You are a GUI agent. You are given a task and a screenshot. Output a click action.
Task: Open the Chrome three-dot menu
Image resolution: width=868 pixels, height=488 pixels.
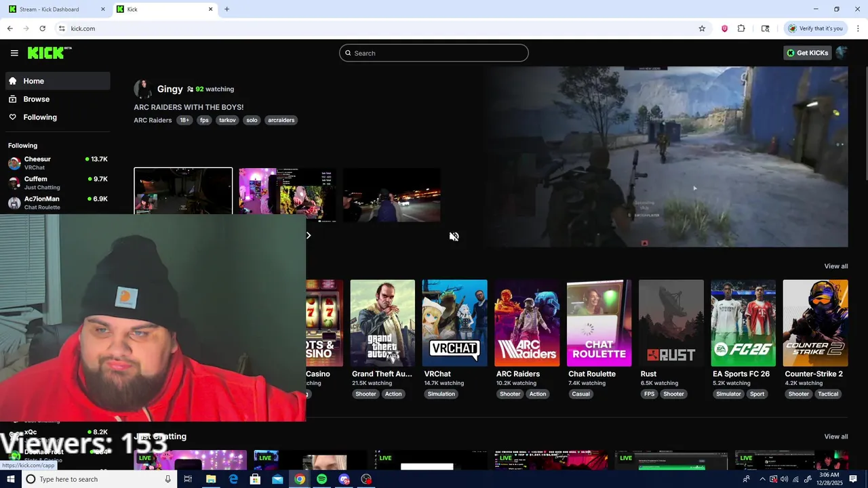tap(859, 28)
